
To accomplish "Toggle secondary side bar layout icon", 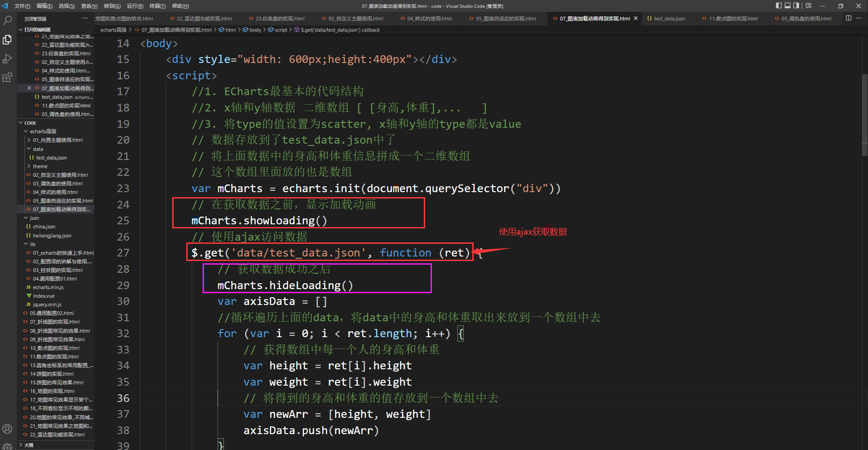I will (x=796, y=6).
